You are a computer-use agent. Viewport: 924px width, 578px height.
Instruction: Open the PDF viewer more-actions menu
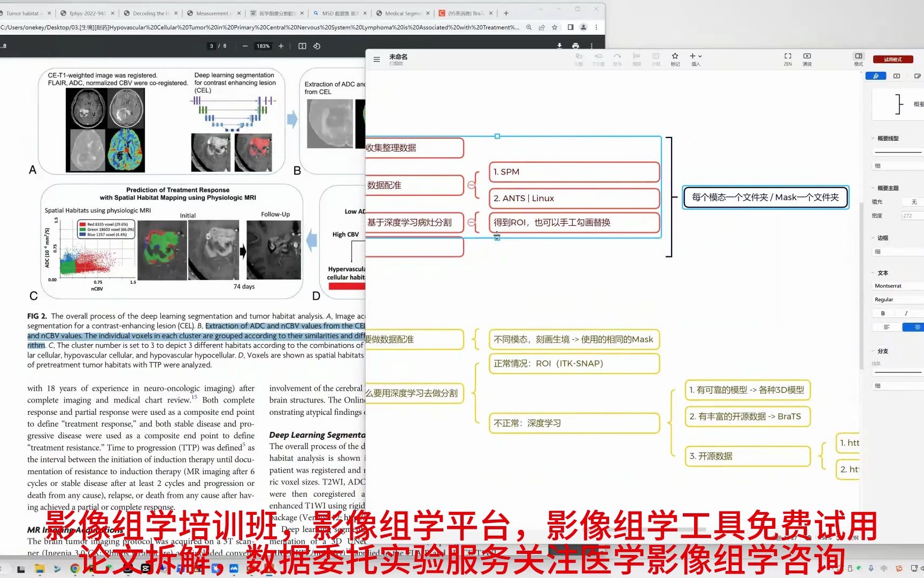pos(591,46)
